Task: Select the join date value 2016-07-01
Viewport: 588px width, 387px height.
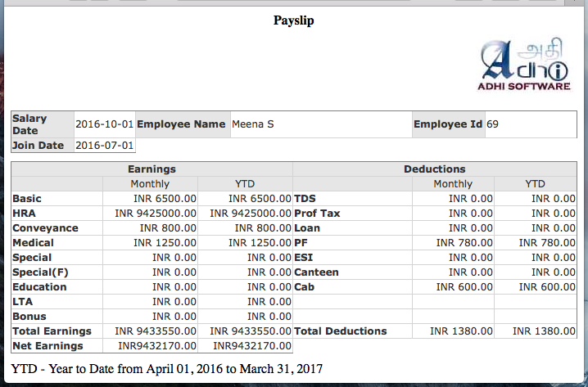Action: pyautogui.click(x=104, y=146)
